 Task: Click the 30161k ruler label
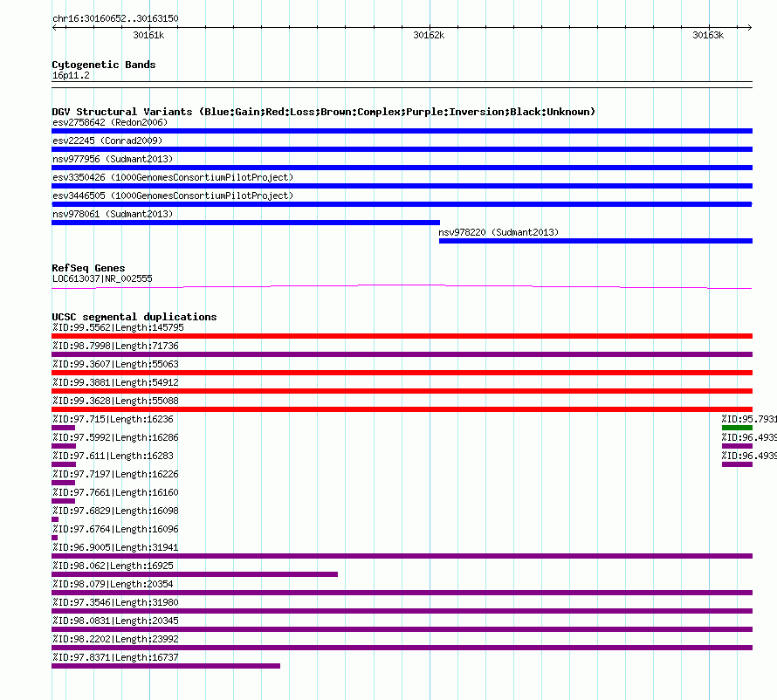pyautogui.click(x=148, y=35)
